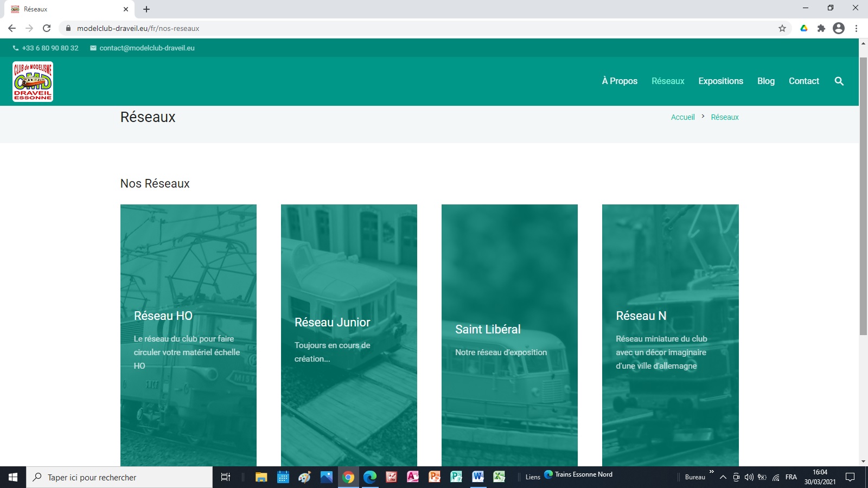Open the Photos app in taskbar
The width and height of the screenshot is (868, 488).
327,477
